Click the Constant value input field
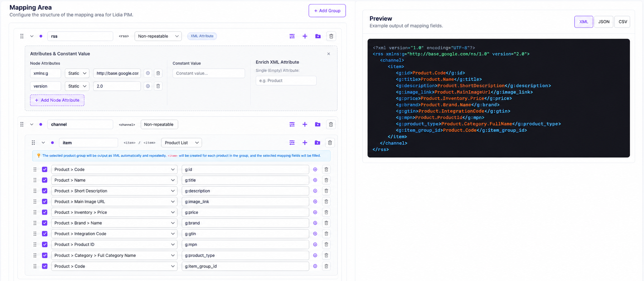Image resolution: width=644 pixels, height=281 pixels. pyautogui.click(x=209, y=73)
